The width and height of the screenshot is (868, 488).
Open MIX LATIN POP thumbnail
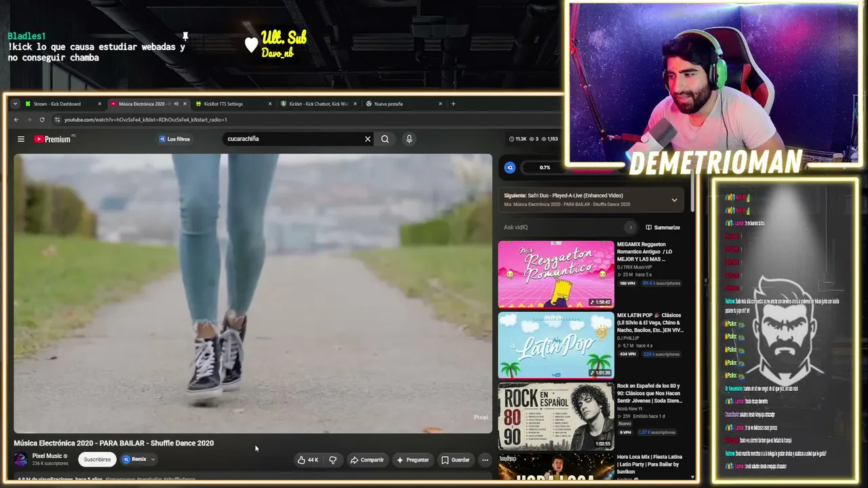click(x=556, y=345)
